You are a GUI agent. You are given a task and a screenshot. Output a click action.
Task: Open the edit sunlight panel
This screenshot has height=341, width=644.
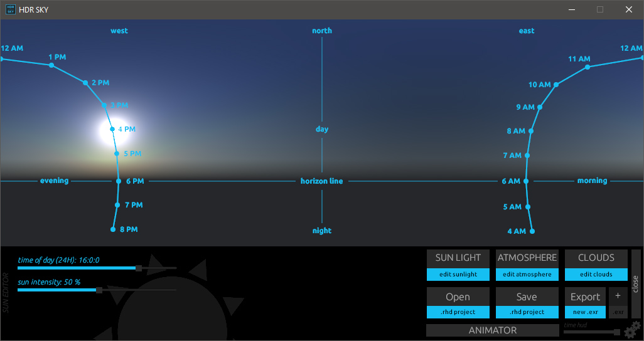click(x=458, y=275)
